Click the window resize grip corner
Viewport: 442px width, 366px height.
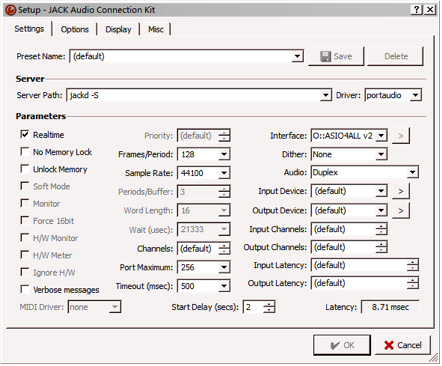pos(433,358)
